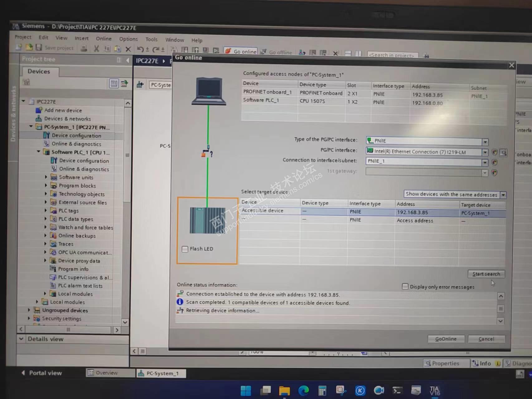This screenshot has height=399, width=532.
Task: Select Watch and force tables tree item
Action: [x=86, y=228]
